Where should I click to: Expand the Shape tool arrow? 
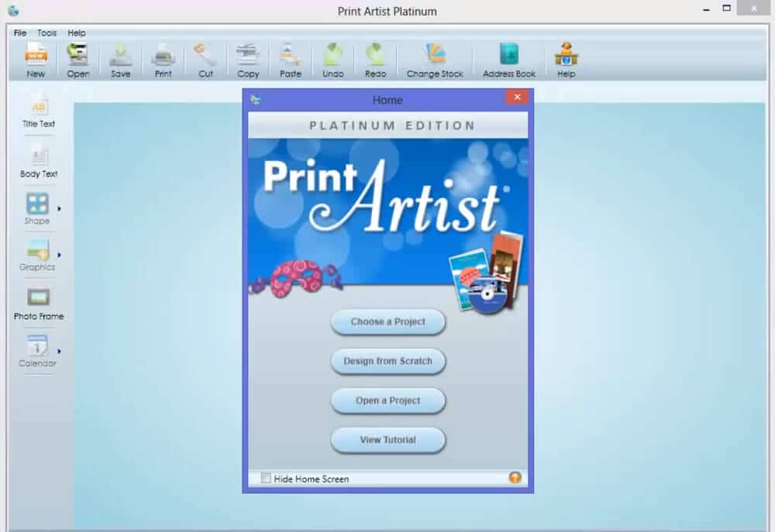59,208
